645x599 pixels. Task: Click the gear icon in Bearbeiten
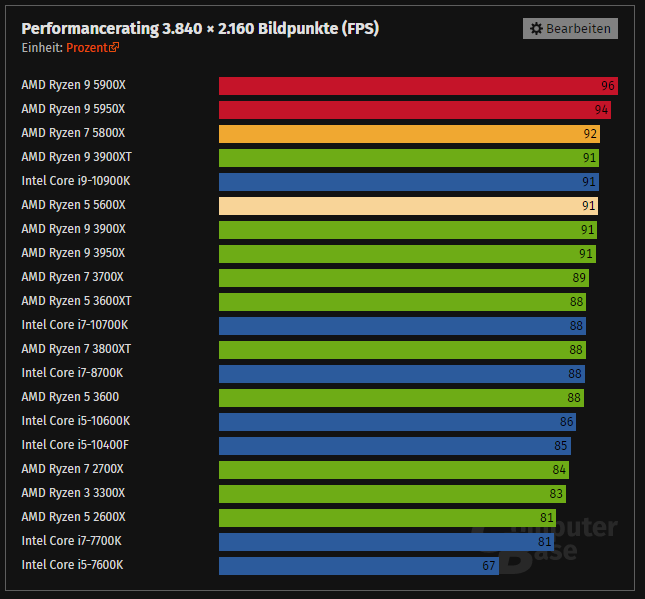tap(536, 28)
